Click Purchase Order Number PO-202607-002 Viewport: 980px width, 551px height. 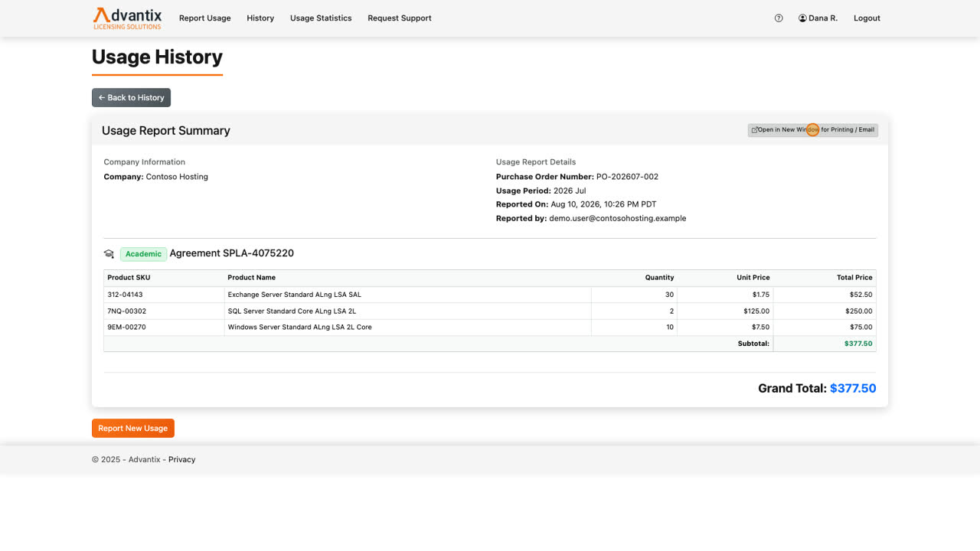point(577,177)
